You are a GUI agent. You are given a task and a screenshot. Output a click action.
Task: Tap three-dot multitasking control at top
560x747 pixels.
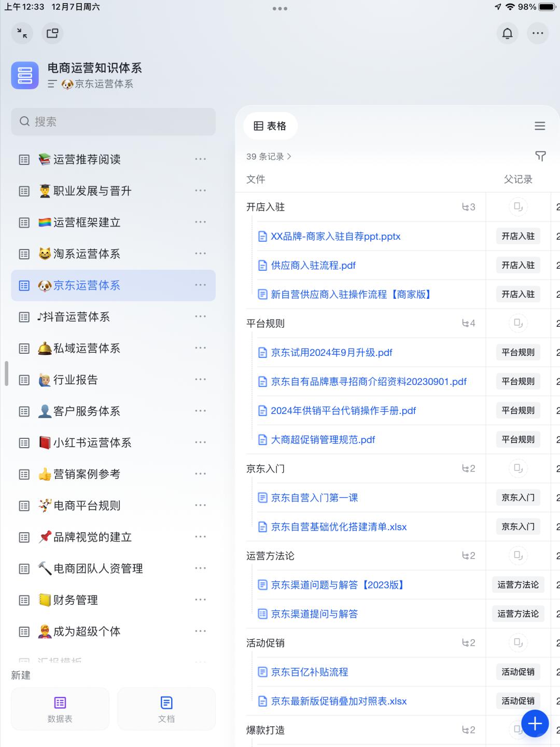[x=280, y=8]
